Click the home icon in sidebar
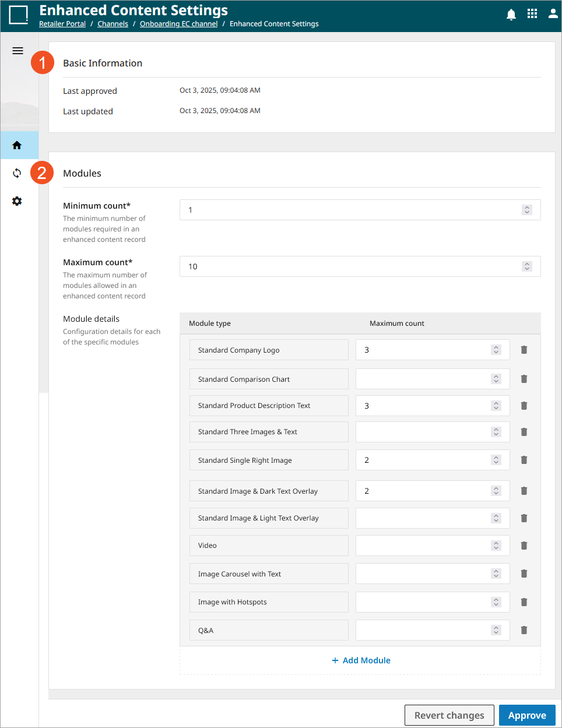 click(x=17, y=145)
